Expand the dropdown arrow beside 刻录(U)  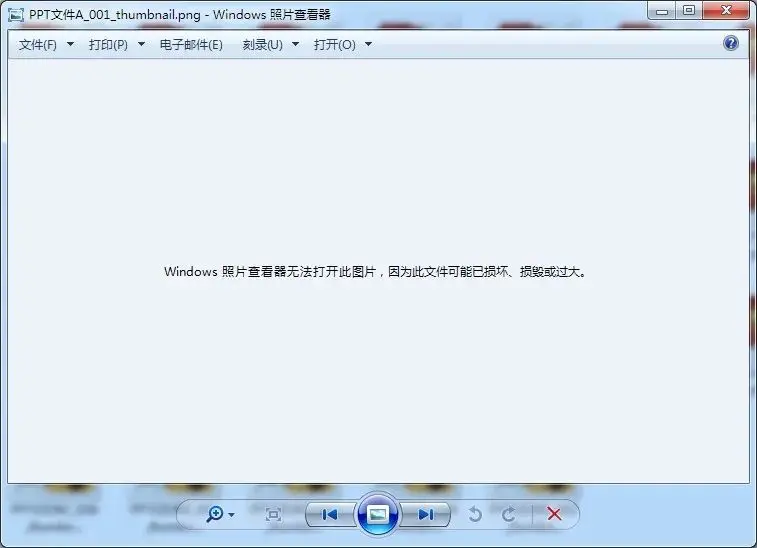pos(296,44)
